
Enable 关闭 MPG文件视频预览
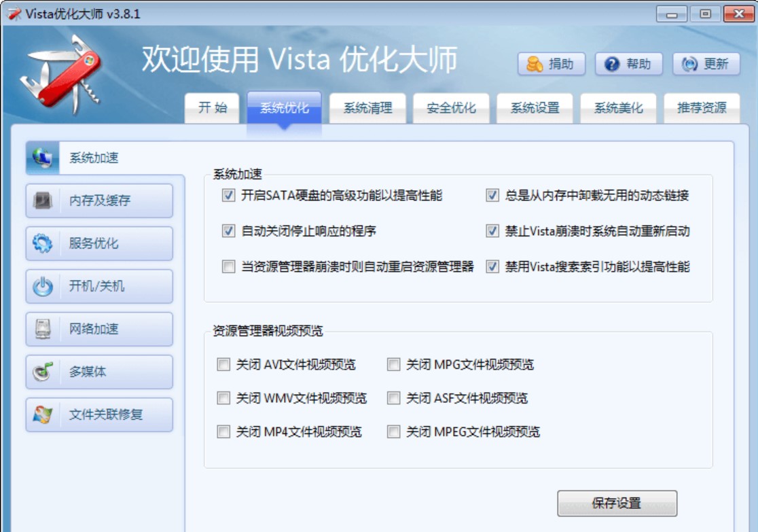coord(393,364)
